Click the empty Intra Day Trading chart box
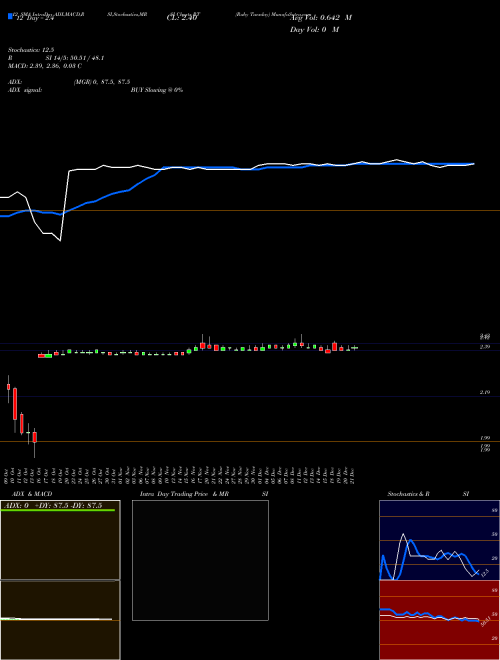The image size is (500, 660). pyautogui.click(x=200, y=560)
